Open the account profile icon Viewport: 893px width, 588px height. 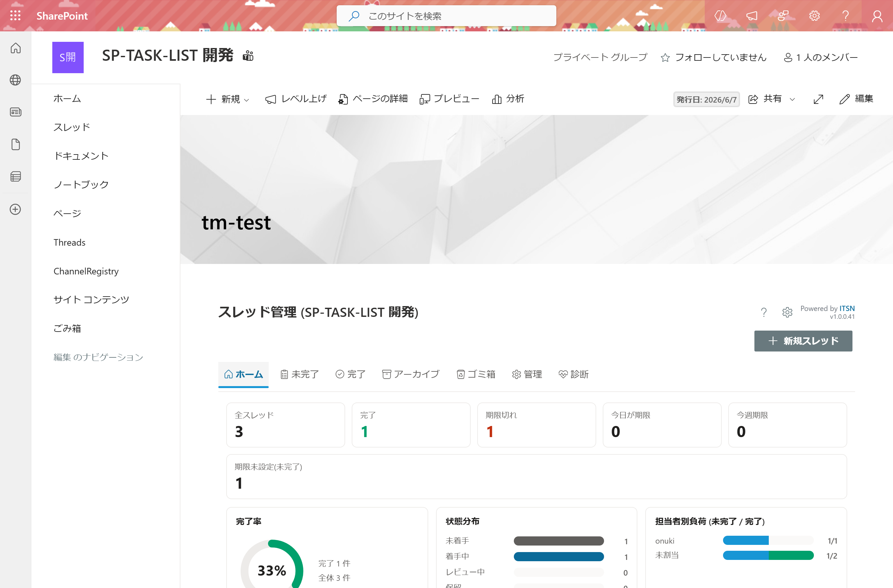(x=877, y=16)
